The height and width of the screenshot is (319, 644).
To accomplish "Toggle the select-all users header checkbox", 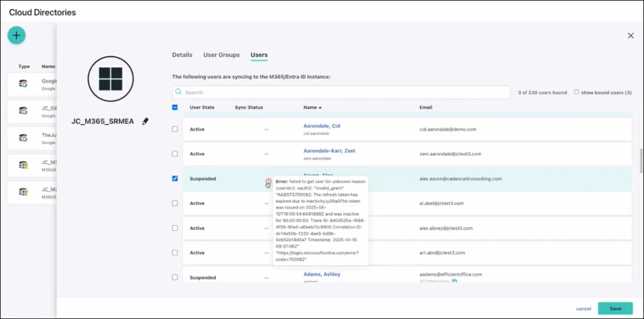I will pyautogui.click(x=175, y=107).
